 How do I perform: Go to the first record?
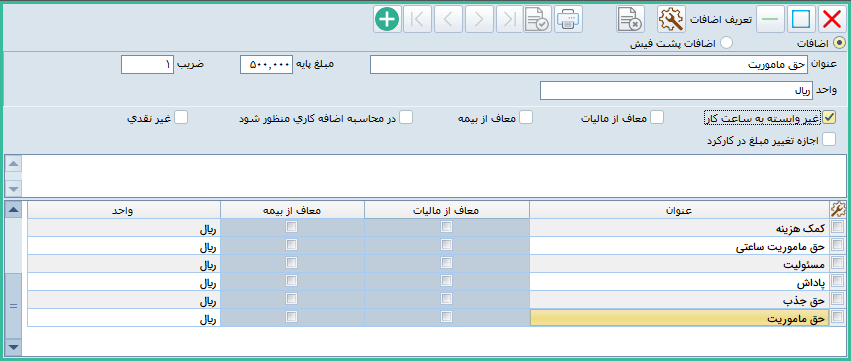[x=417, y=20]
